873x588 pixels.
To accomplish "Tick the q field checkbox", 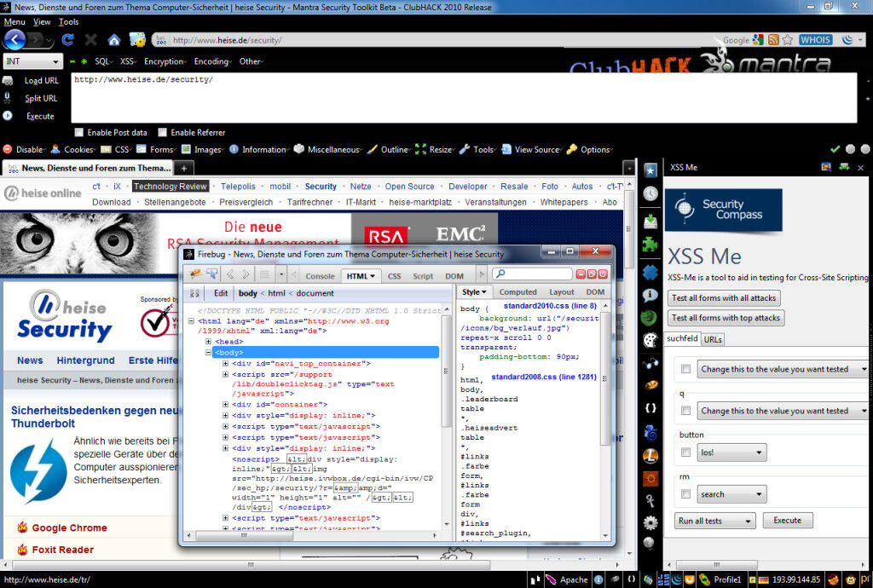I will (686, 411).
